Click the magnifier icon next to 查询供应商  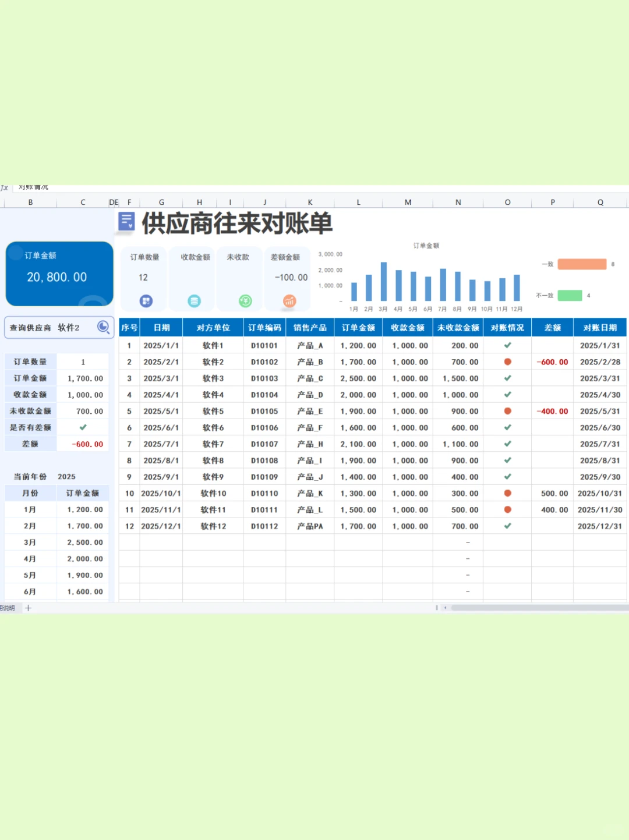103,327
